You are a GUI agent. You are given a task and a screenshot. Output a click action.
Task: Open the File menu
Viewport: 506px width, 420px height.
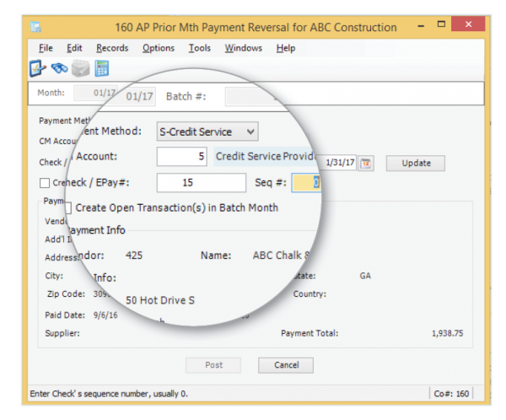46,48
